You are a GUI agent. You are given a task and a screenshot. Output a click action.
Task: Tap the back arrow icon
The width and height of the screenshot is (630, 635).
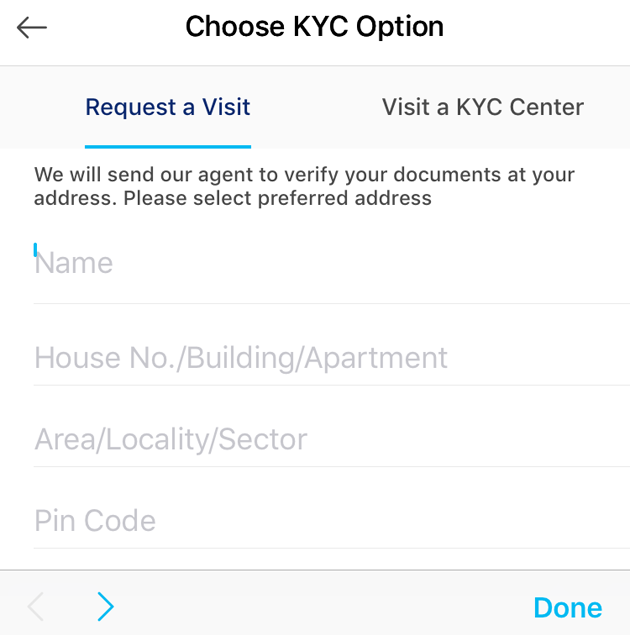click(32, 28)
